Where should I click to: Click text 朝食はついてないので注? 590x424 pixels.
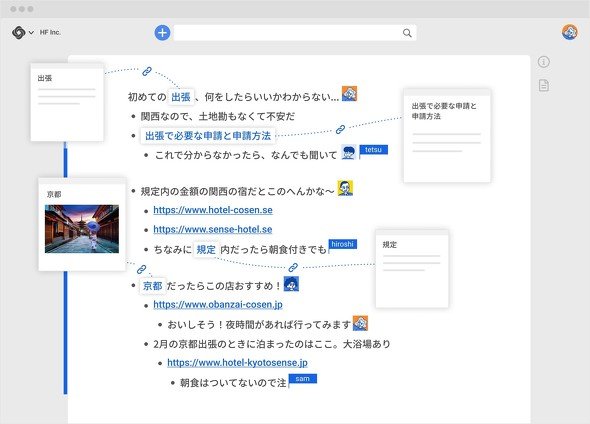point(233,383)
